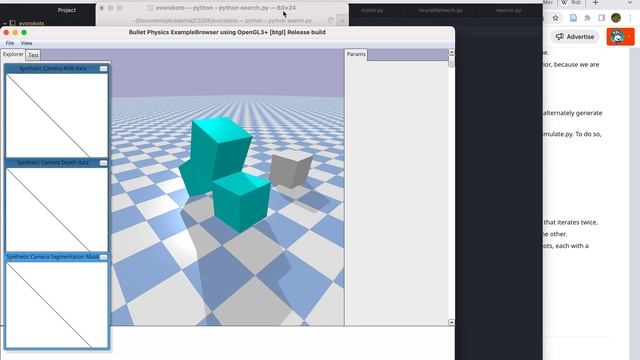The width and height of the screenshot is (640, 360).
Task: Add a new browser tab with plus icon
Action: pos(596,3)
